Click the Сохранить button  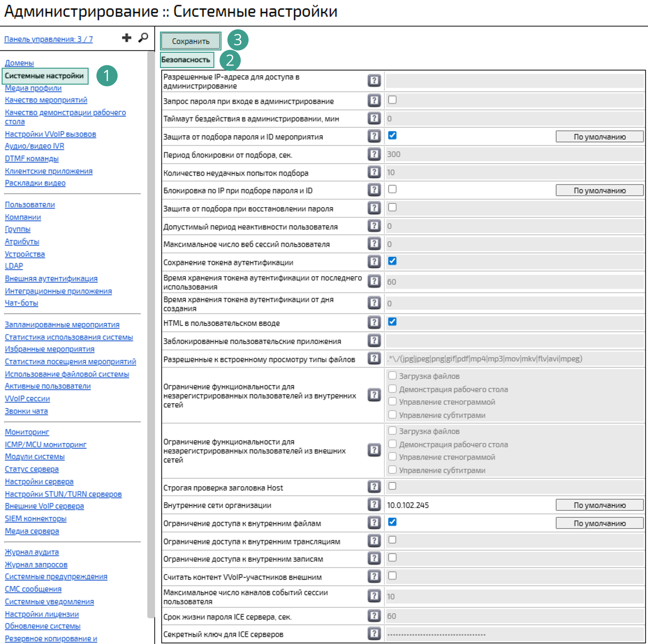(x=191, y=41)
